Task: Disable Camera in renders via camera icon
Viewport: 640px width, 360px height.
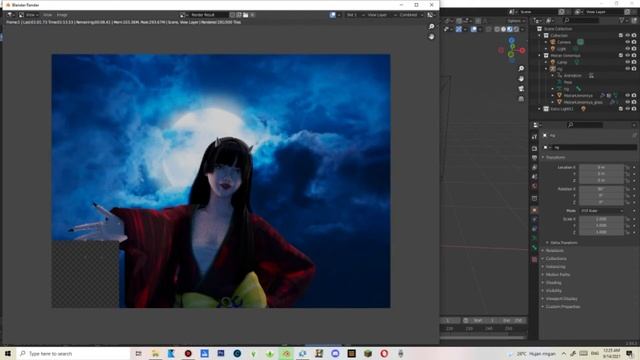Action: pos(634,42)
